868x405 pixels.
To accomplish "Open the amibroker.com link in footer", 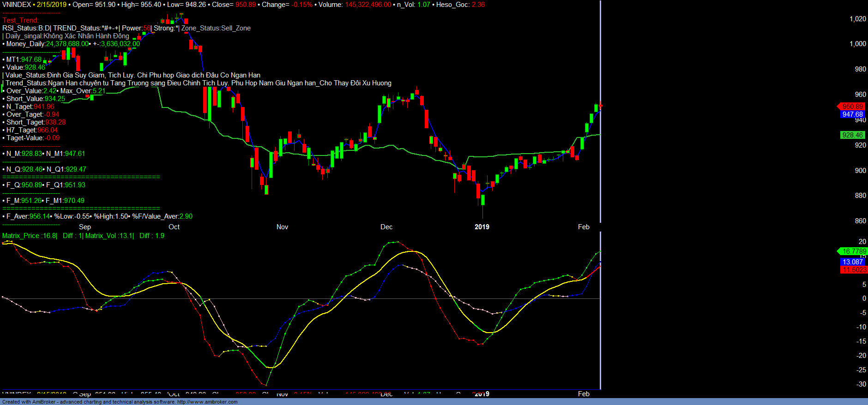I will (207, 402).
